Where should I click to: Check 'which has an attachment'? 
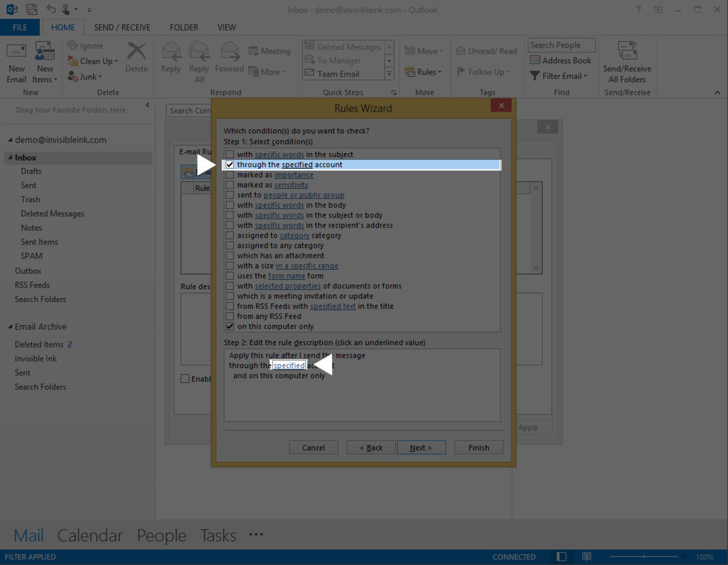tap(230, 256)
